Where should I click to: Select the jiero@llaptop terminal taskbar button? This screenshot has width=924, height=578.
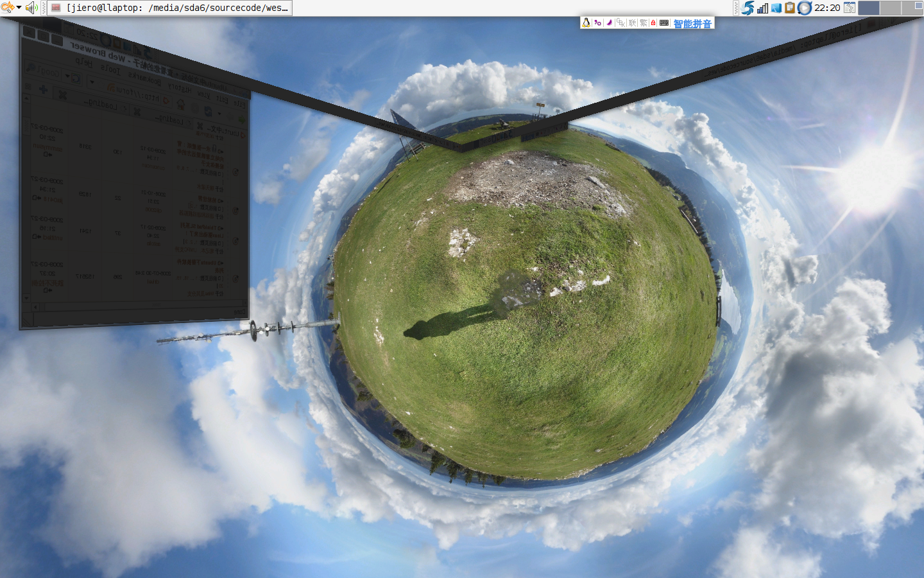pos(170,8)
